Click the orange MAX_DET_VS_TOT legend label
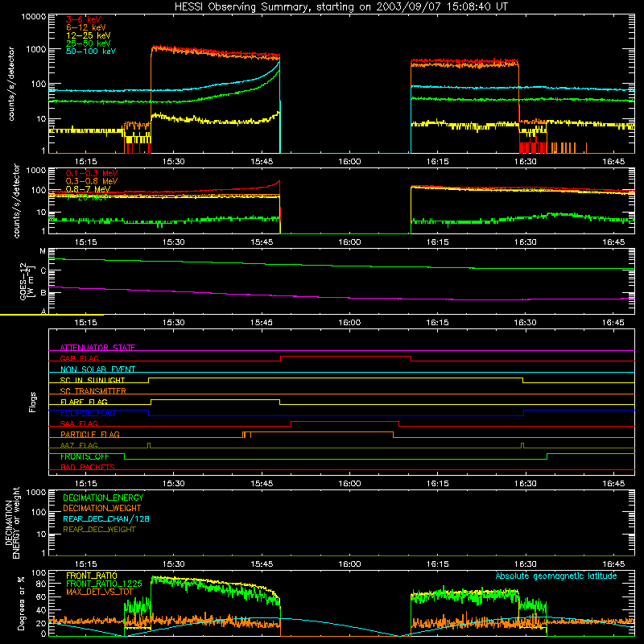The height and width of the screenshot is (644, 644). pyautogui.click(x=100, y=592)
